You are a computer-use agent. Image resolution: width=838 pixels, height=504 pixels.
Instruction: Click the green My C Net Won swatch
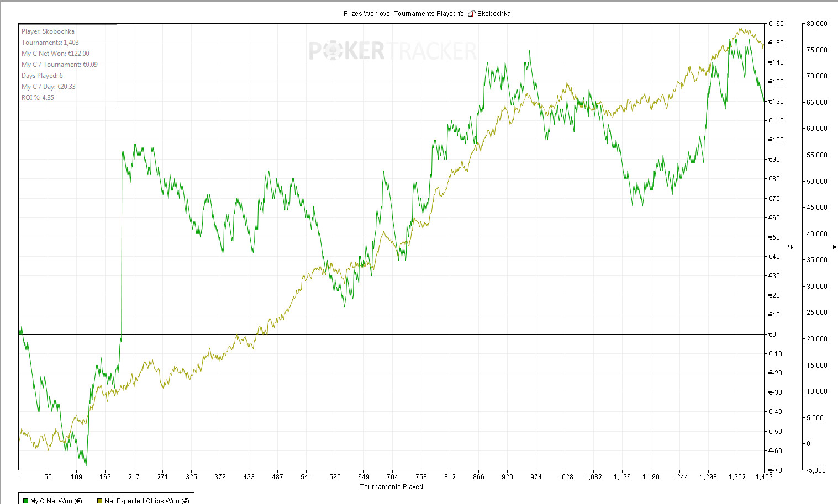point(25,501)
